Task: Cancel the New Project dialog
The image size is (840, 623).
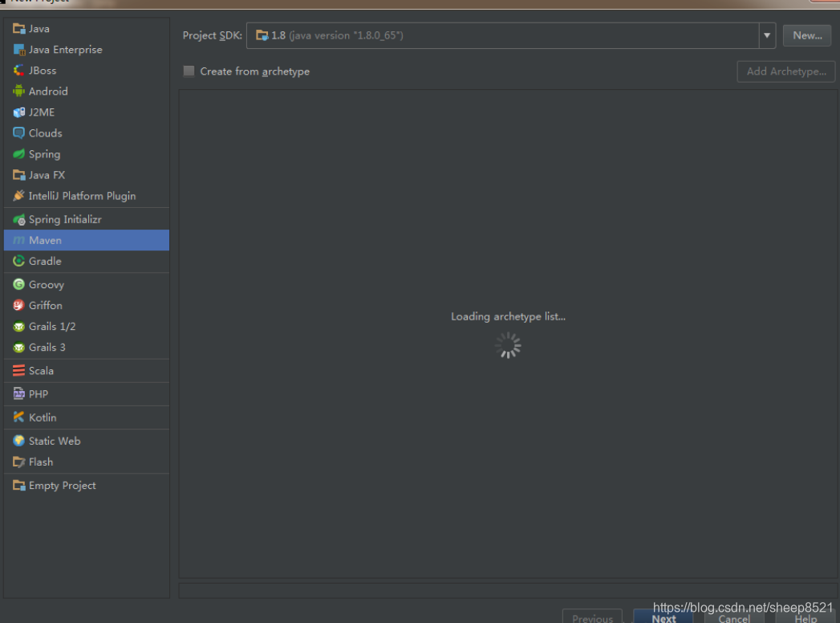Action: click(x=734, y=618)
